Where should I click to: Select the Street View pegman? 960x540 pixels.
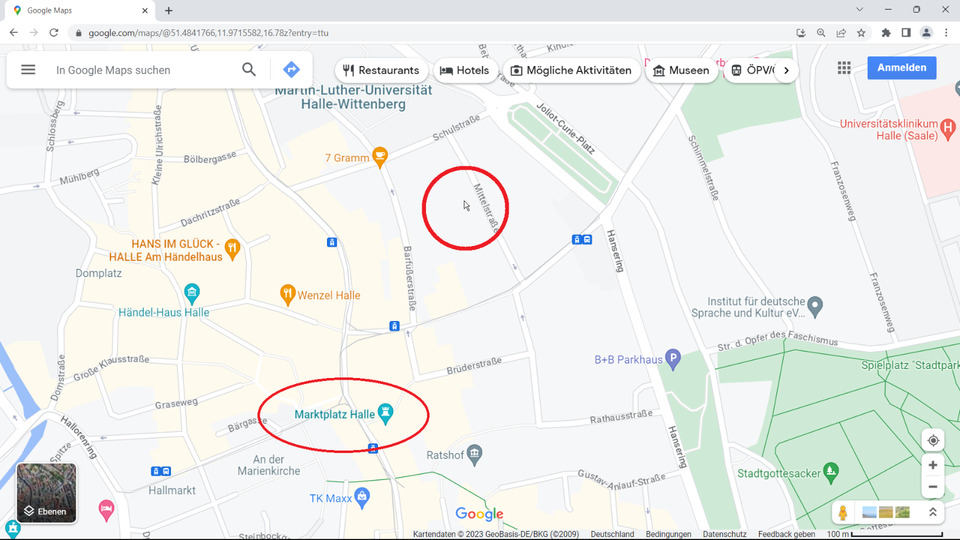coord(843,512)
